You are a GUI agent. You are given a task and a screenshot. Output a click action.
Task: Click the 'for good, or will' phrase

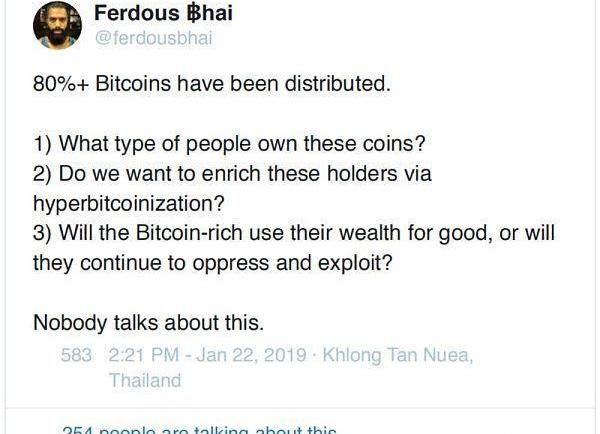click(481, 233)
